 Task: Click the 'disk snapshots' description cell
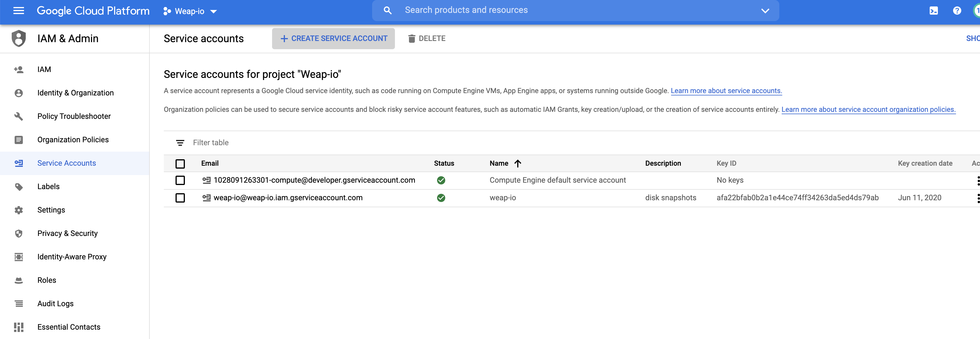[x=670, y=198]
